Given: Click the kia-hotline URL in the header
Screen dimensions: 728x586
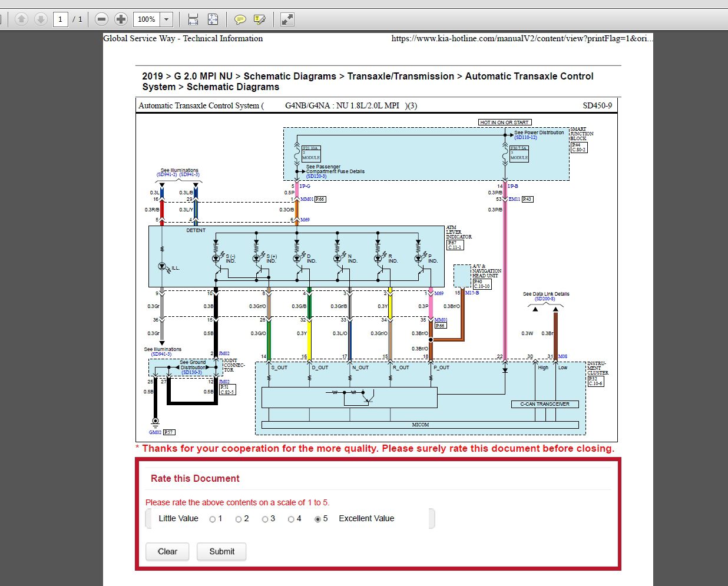Looking at the screenshot, I should [x=522, y=38].
